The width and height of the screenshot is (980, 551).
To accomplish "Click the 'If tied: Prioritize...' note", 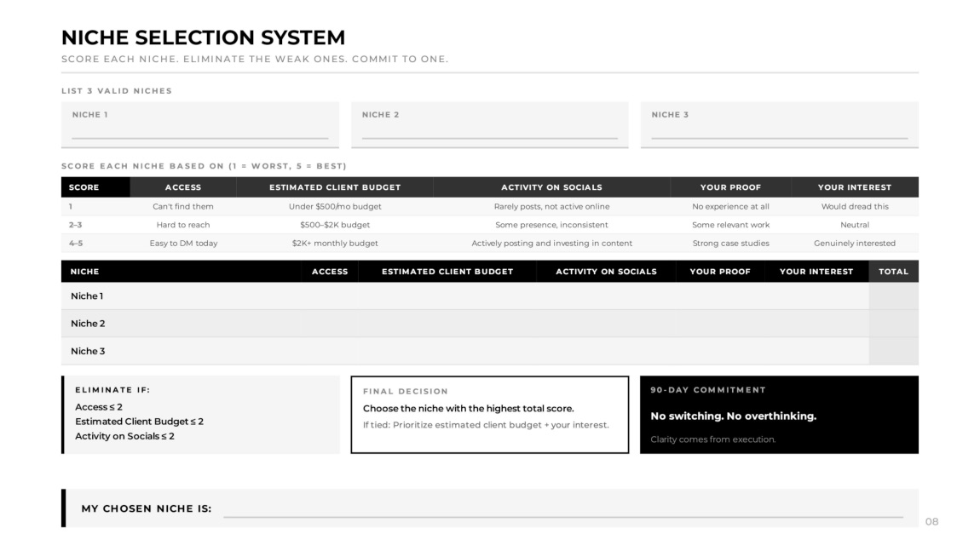I will tap(487, 425).
